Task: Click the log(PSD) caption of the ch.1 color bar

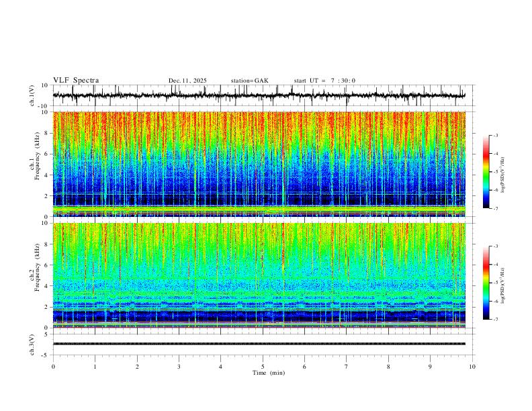Action: point(503,175)
